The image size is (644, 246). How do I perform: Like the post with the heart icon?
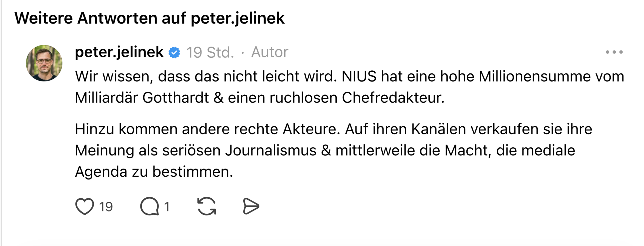click(84, 206)
